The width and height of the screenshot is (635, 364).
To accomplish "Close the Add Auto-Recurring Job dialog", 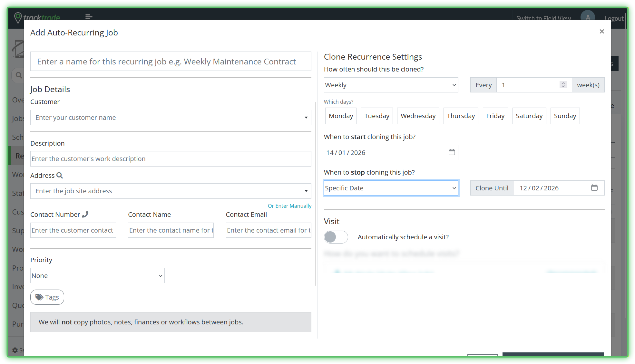I will tap(601, 32).
